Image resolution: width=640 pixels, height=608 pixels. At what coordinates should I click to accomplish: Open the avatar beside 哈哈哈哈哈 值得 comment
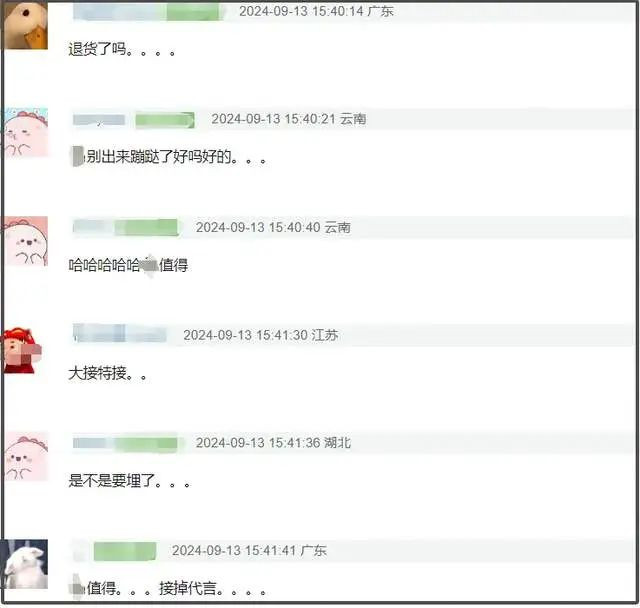(x=25, y=241)
